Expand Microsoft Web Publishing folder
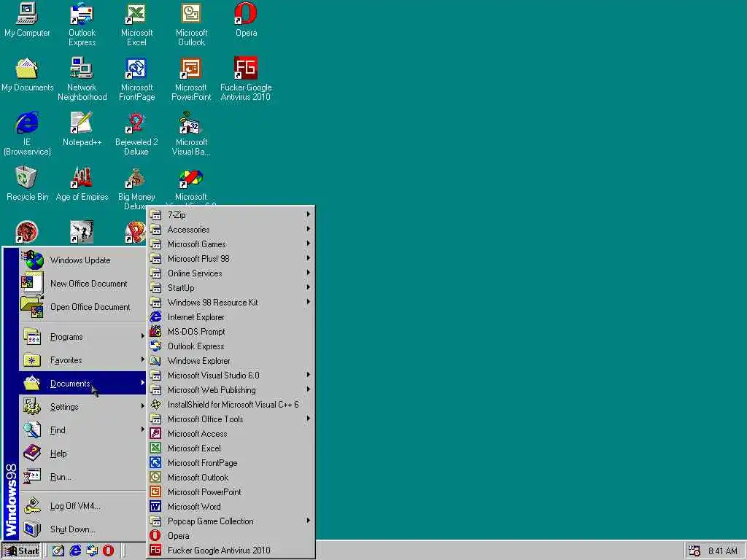 point(231,390)
